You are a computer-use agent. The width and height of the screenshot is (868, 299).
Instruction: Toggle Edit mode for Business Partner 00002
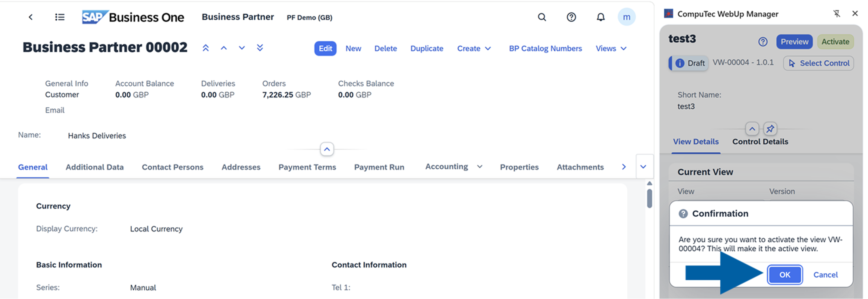pyautogui.click(x=325, y=48)
